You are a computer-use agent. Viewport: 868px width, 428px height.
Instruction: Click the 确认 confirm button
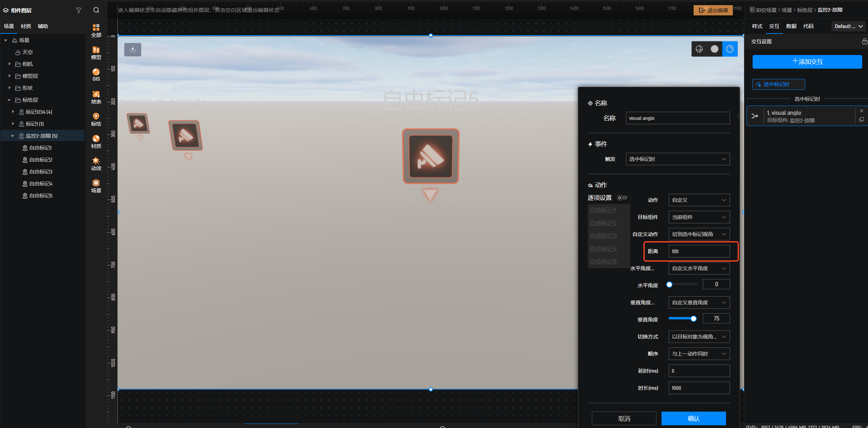point(693,418)
